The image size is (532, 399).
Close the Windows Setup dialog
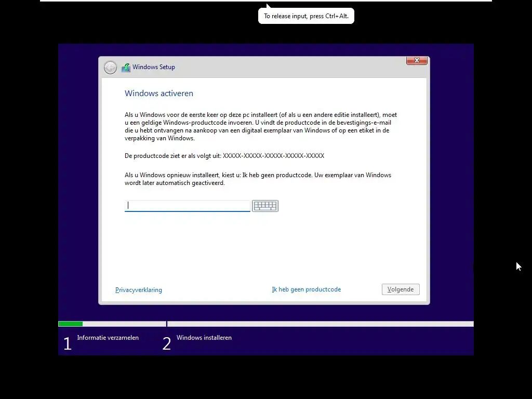[x=417, y=60]
